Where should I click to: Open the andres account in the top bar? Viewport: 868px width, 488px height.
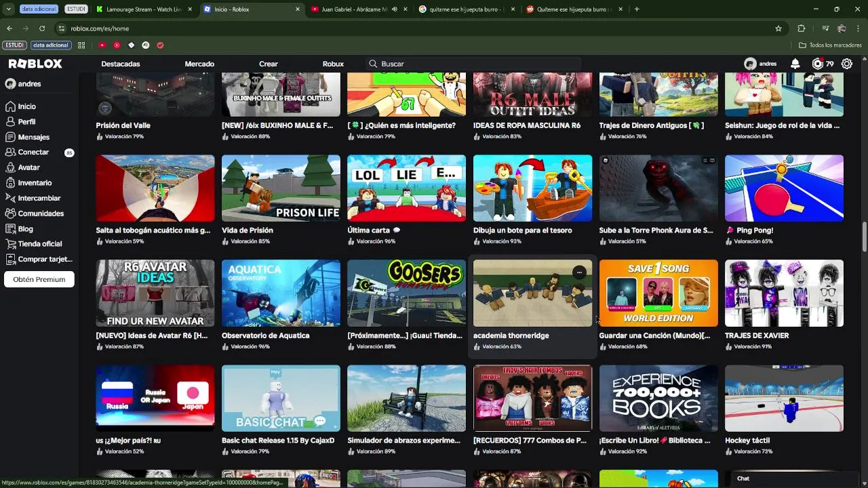(x=760, y=64)
